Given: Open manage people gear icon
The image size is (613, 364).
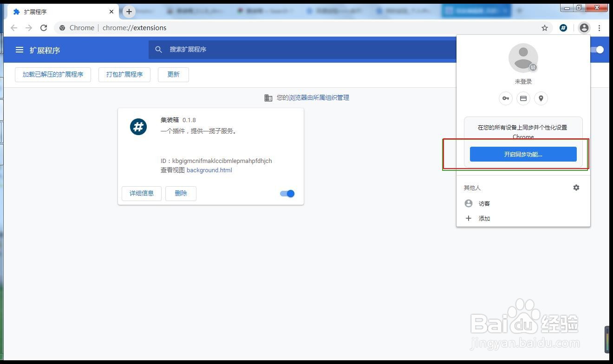Looking at the screenshot, I should click(x=576, y=188).
